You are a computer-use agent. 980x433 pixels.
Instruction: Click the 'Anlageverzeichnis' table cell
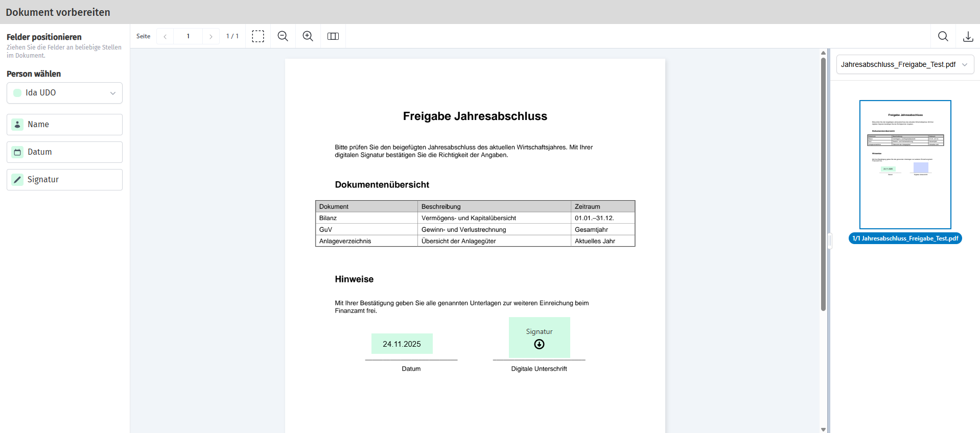(x=367, y=241)
